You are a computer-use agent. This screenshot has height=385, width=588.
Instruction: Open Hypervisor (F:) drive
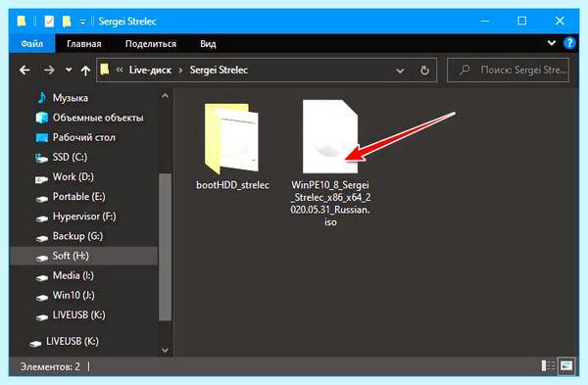click(84, 217)
